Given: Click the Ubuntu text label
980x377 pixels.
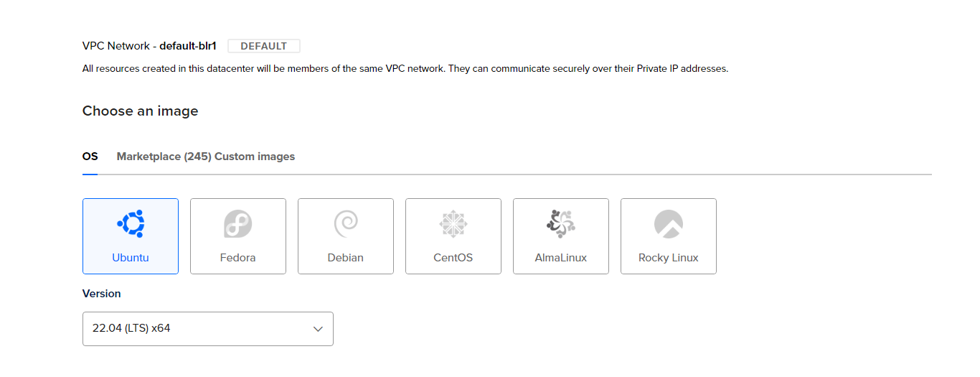Looking at the screenshot, I should click(131, 258).
